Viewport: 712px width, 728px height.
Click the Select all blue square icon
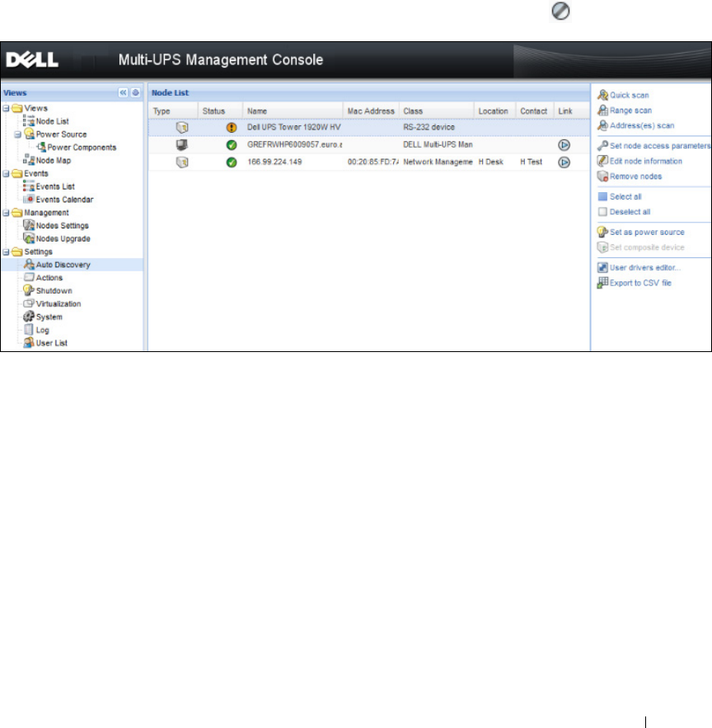tap(602, 196)
